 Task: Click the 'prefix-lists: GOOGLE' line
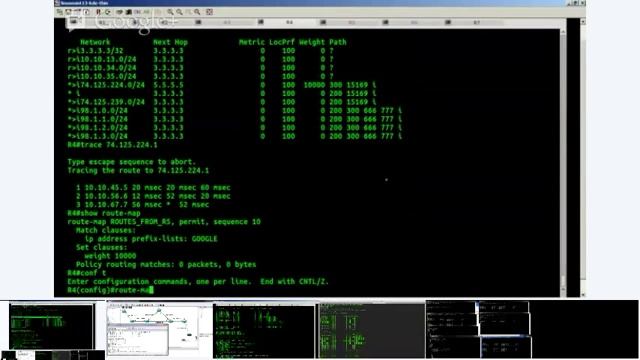[151, 239]
